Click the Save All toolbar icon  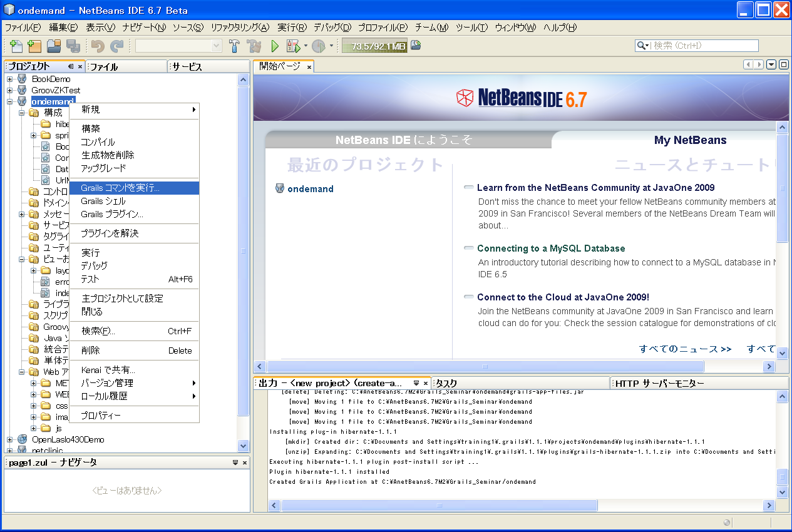(73, 46)
